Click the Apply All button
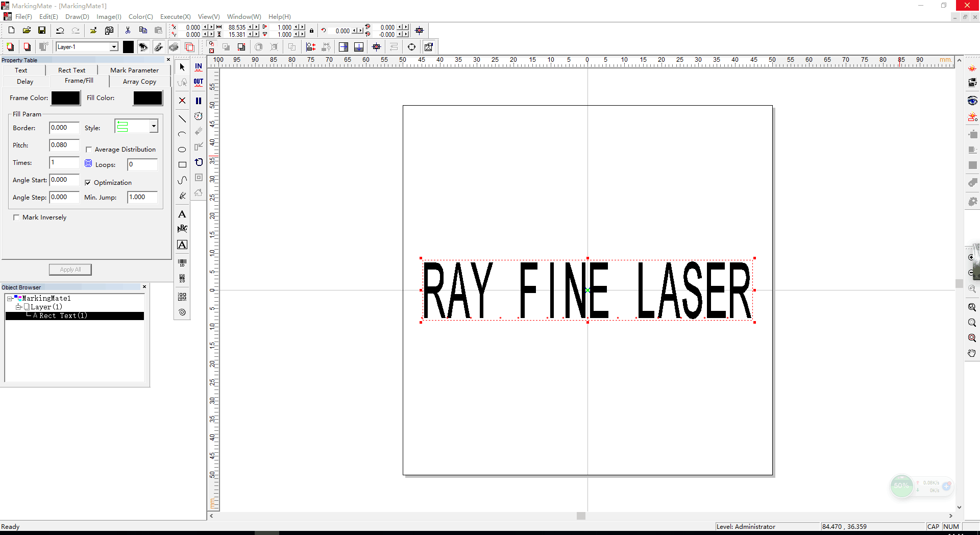Screen dimensions: 980x535 [70, 270]
